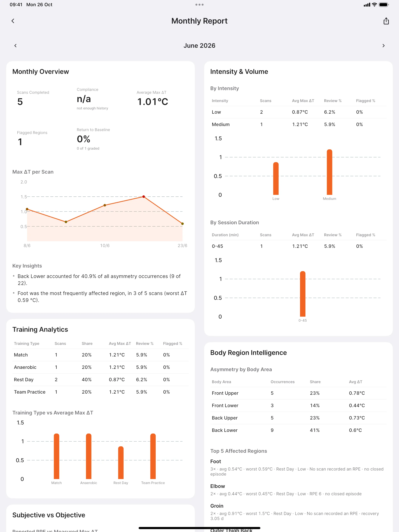Go to the next month with the right chevron

(x=383, y=45)
